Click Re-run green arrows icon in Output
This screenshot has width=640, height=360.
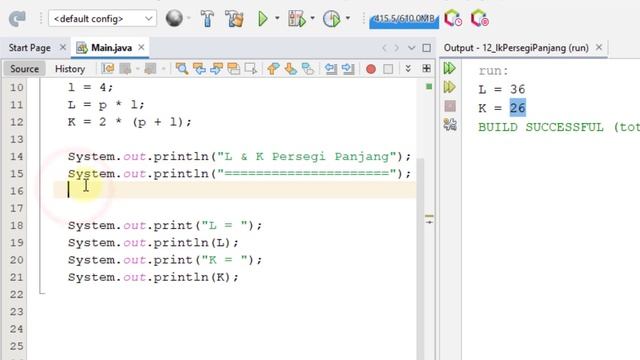[x=449, y=68]
